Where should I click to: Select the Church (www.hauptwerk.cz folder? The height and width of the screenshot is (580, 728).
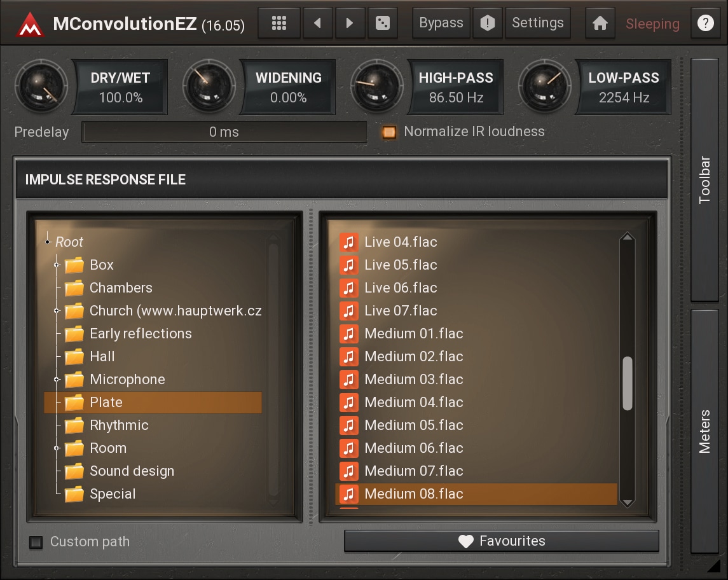click(x=175, y=311)
